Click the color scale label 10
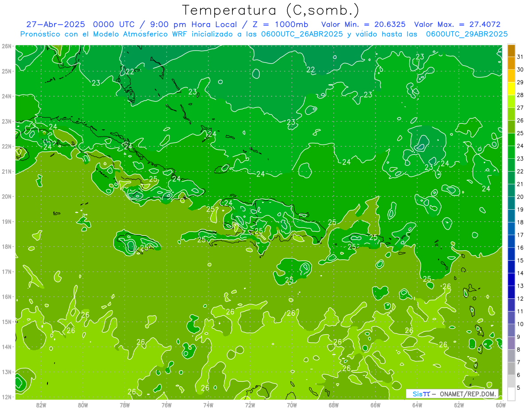This screenshot has height=411, width=532. pyautogui.click(x=520, y=324)
